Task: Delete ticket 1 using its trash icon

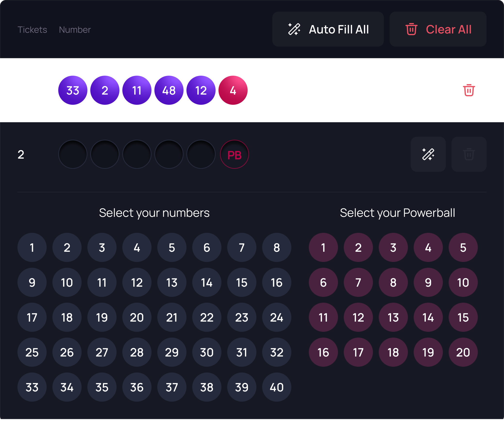Action: [469, 90]
